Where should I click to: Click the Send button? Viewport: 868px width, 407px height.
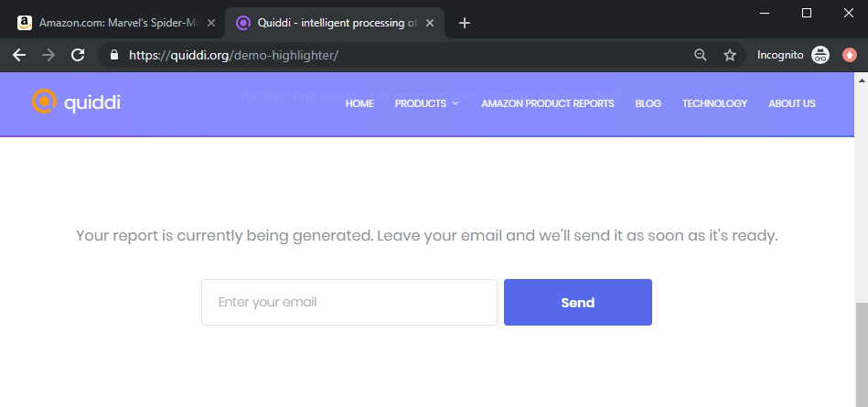578,303
